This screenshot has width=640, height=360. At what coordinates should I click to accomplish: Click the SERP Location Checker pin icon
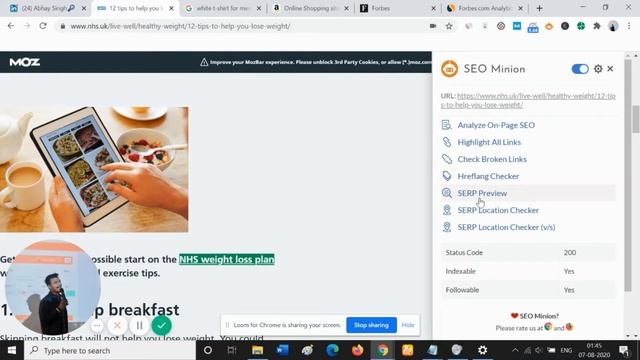[447, 210]
